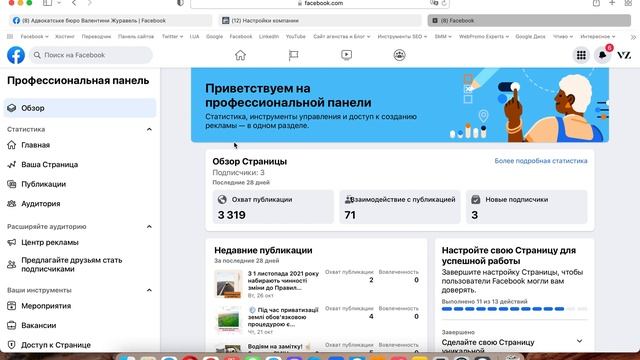
Task: Click the Взаимодействие с публикацией card
Action: point(400,207)
